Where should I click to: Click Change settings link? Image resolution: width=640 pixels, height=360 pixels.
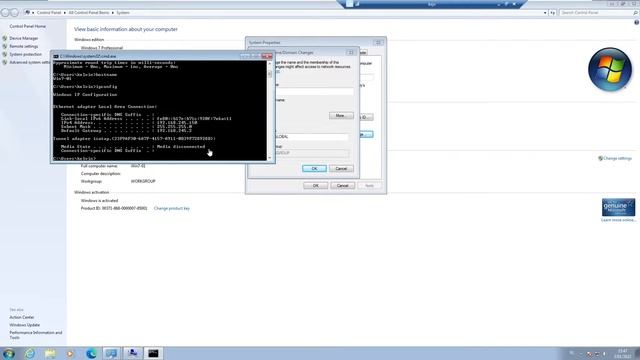[617, 158]
